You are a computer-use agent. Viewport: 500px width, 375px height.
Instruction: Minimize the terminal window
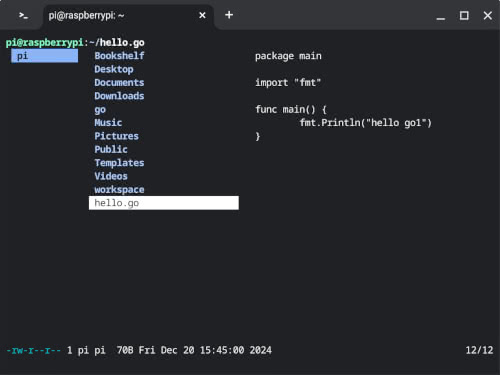pyautogui.click(x=441, y=18)
